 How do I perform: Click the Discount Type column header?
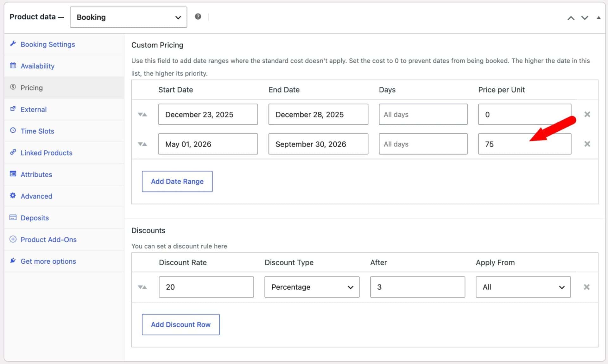click(289, 262)
